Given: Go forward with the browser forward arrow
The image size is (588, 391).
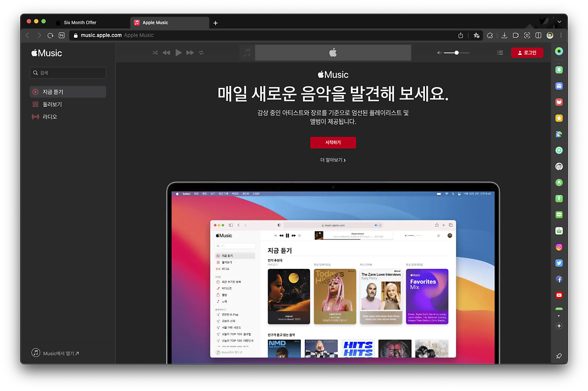Looking at the screenshot, I should click(x=39, y=35).
